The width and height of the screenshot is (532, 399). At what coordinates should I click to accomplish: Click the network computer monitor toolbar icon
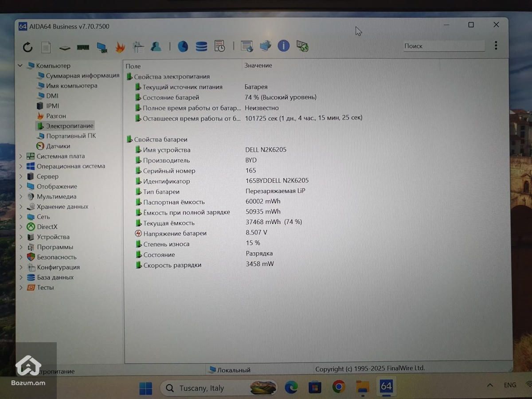pyautogui.click(x=102, y=47)
